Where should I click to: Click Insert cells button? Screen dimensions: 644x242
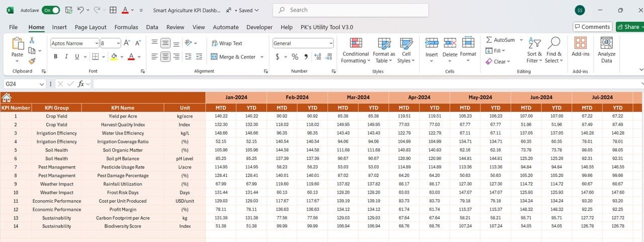point(432,50)
